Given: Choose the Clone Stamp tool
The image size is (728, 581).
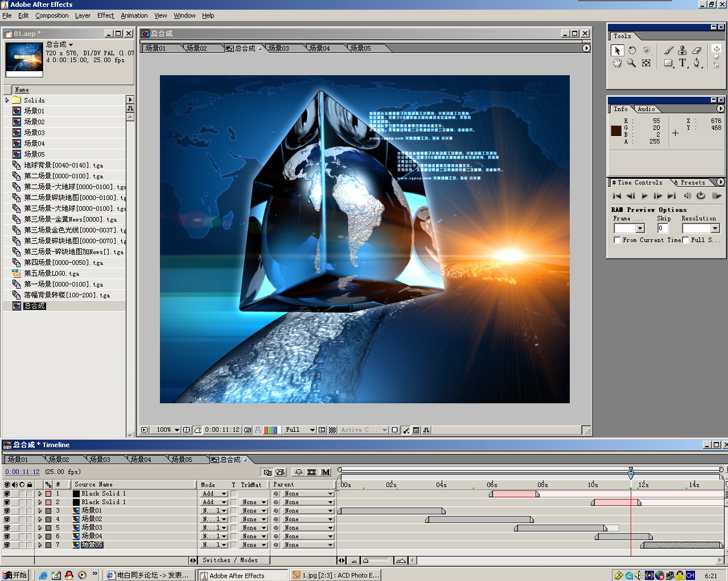Looking at the screenshot, I should point(682,51).
